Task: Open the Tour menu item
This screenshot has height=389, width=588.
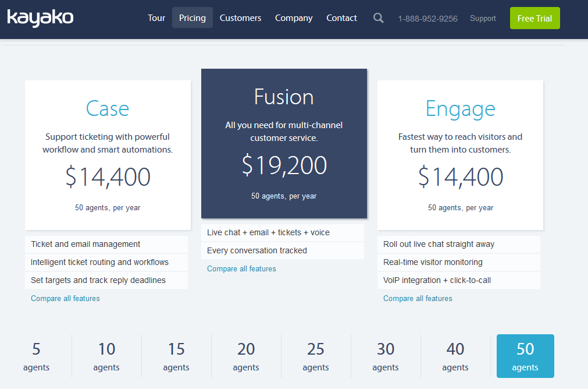Action: point(156,17)
